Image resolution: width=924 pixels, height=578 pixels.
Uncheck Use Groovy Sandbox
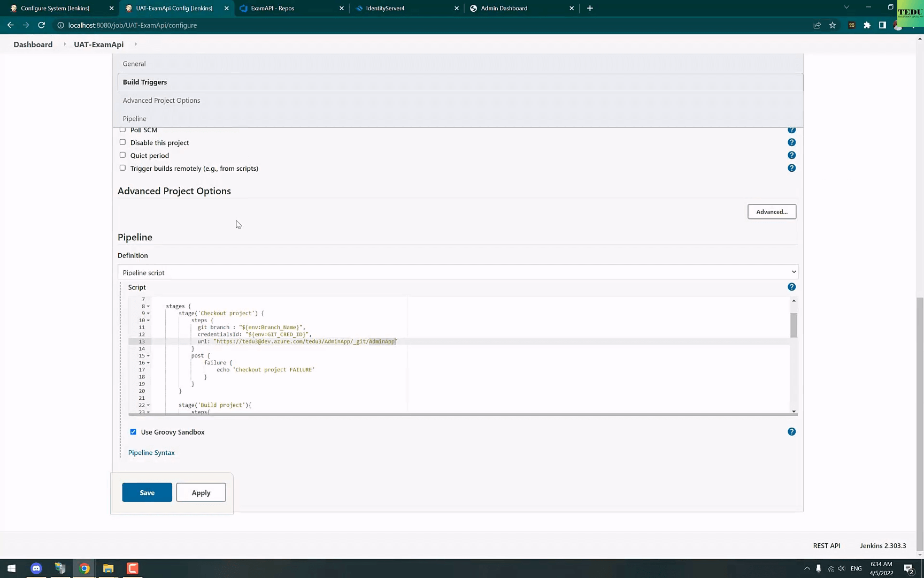(133, 432)
